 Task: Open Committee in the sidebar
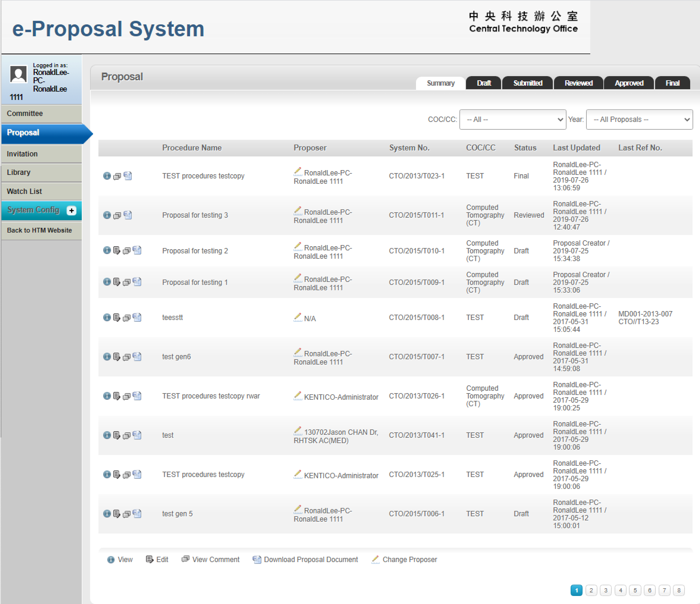(x=42, y=114)
